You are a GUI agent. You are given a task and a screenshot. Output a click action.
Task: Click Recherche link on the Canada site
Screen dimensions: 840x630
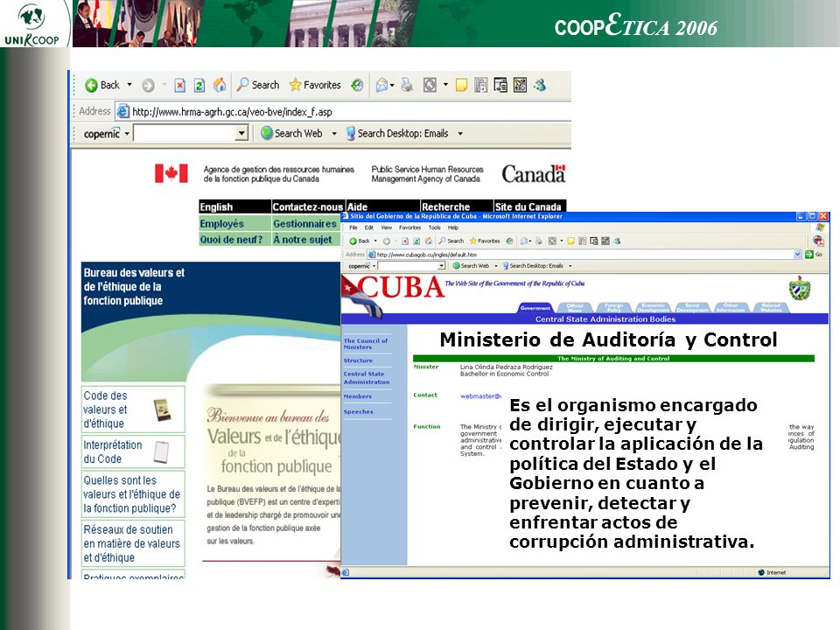point(445,206)
